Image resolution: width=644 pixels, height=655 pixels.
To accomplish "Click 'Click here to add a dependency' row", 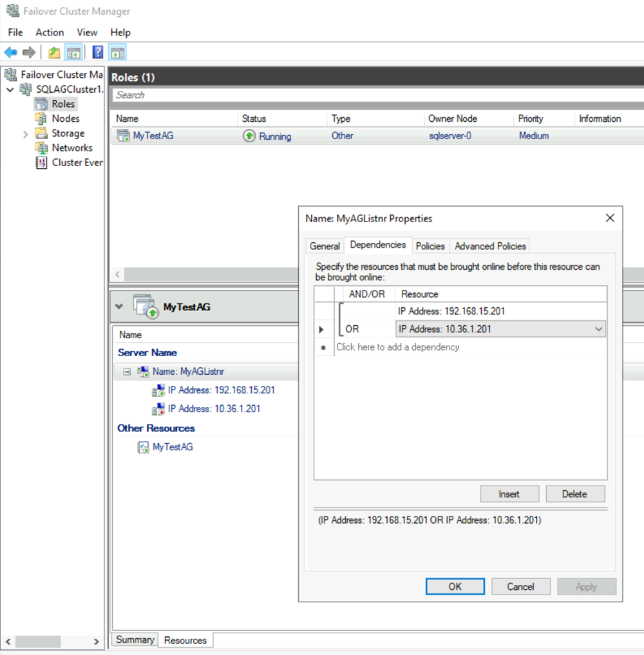I will point(471,347).
